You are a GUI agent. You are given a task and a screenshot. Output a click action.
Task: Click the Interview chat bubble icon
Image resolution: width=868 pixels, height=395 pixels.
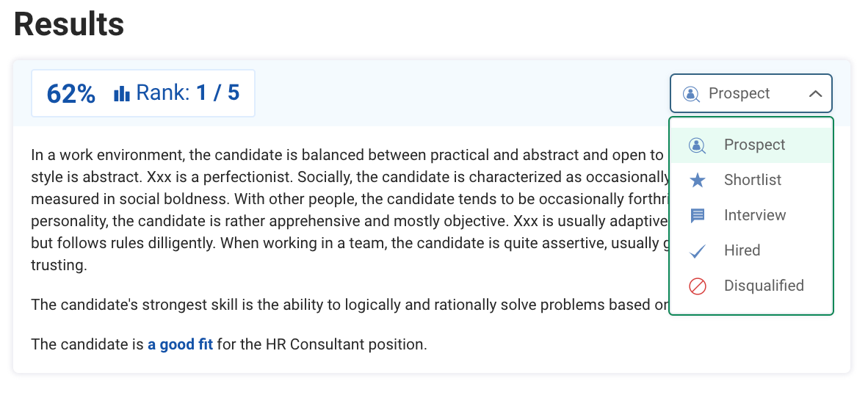pyautogui.click(x=698, y=216)
